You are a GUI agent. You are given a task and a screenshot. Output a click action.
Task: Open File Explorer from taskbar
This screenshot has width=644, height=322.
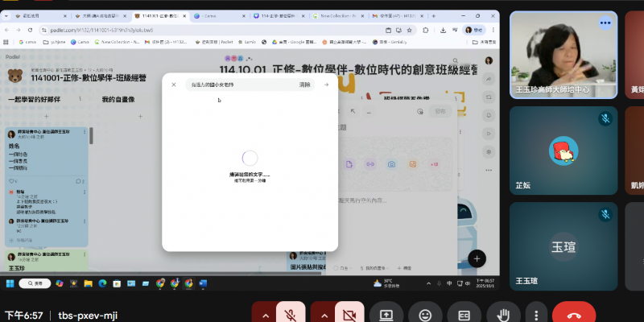coord(88,283)
